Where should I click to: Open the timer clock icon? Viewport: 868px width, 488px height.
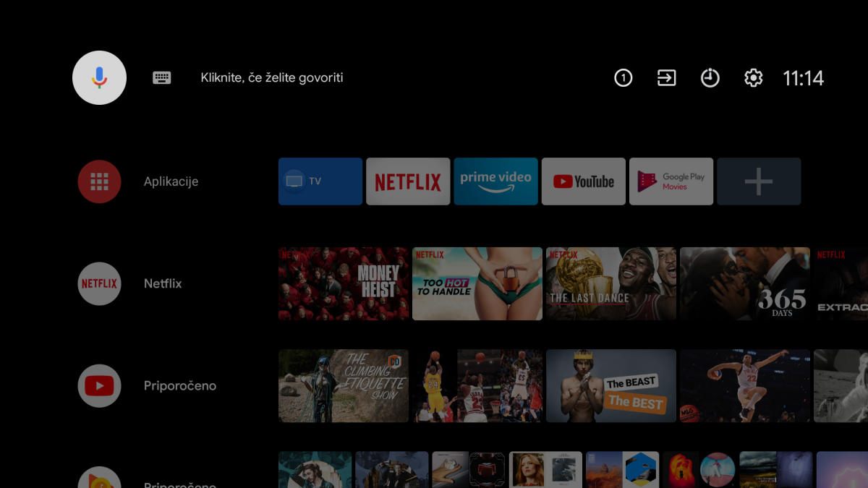tap(710, 78)
